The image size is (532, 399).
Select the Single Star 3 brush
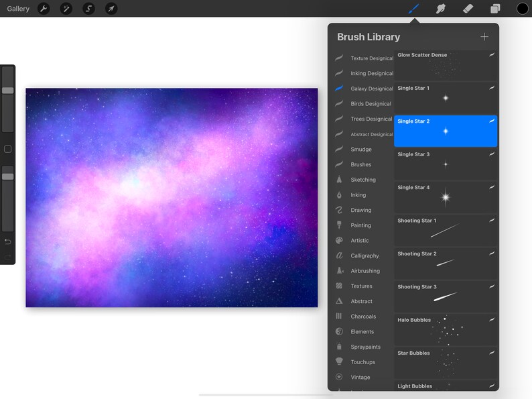click(446, 164)
